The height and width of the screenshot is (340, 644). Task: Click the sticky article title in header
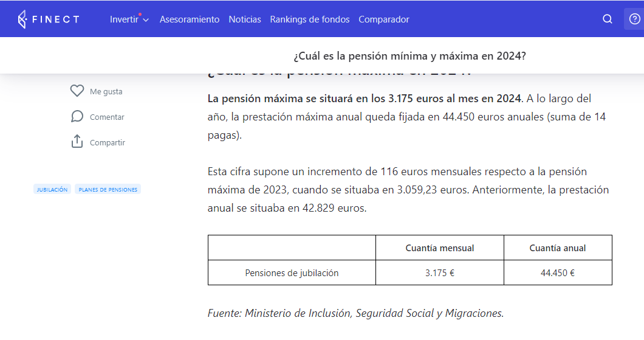point(409,56)
